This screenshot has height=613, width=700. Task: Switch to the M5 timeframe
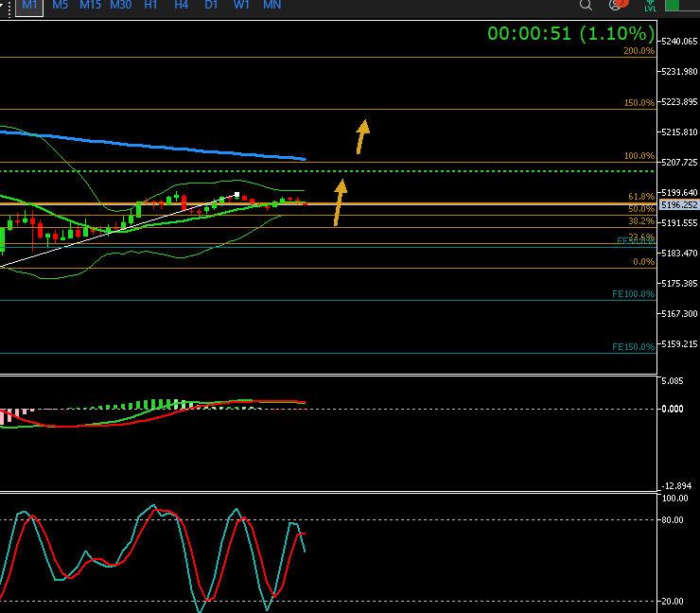tap(60, 6)
